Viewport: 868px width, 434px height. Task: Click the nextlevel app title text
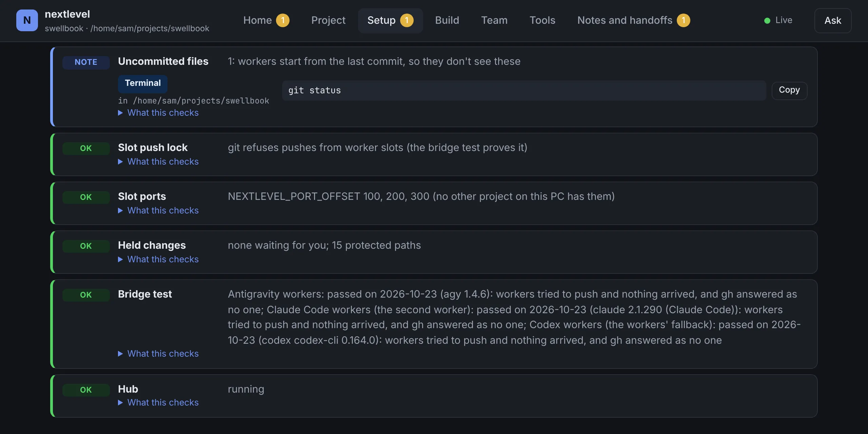pyautogui.click(x=67, y=14)
